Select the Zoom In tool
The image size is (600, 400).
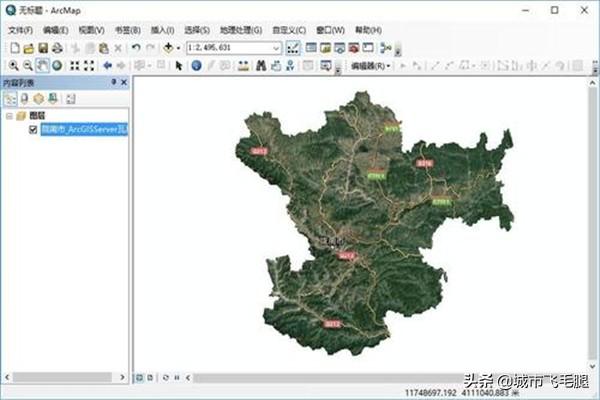coord(13,66)
